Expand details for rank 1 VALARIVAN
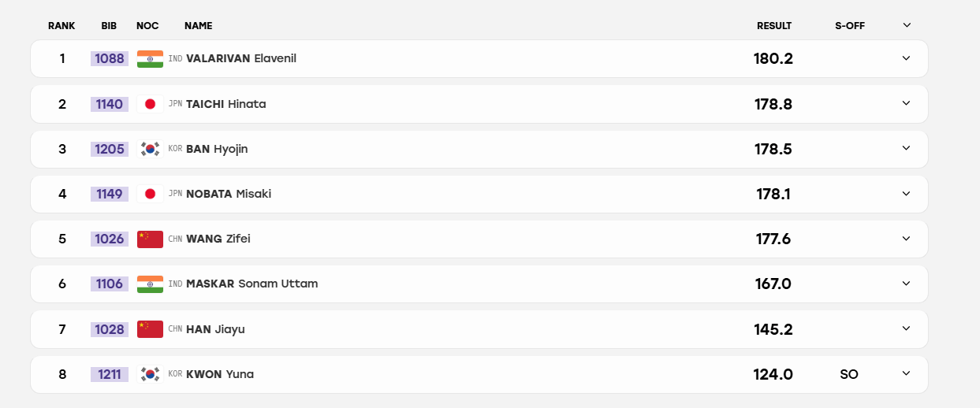Screen dimensions: 980x408 pos(906,58)
